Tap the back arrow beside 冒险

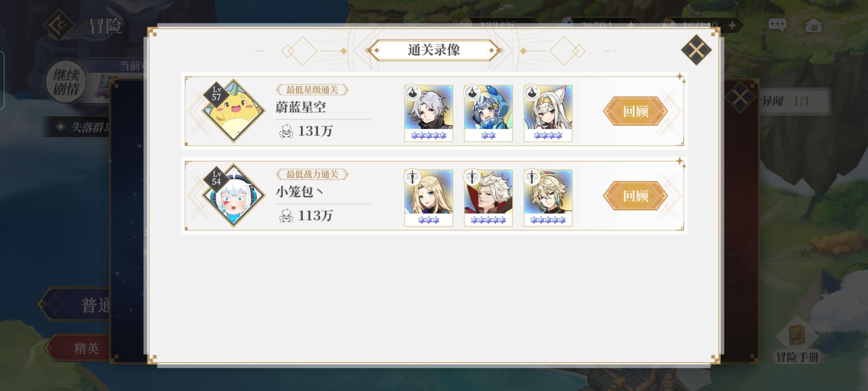coord(59,25)
